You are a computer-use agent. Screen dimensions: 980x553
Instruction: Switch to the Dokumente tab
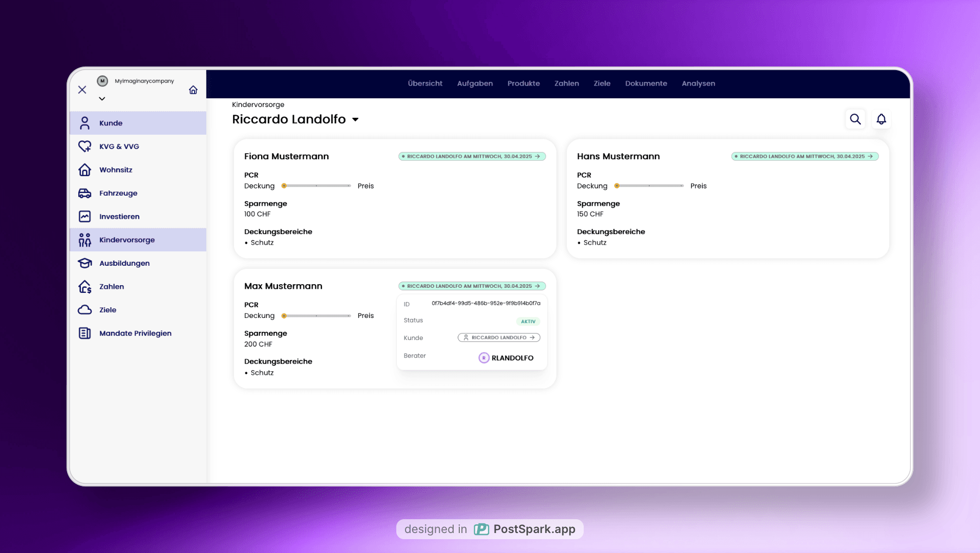(x=646, y=83)
